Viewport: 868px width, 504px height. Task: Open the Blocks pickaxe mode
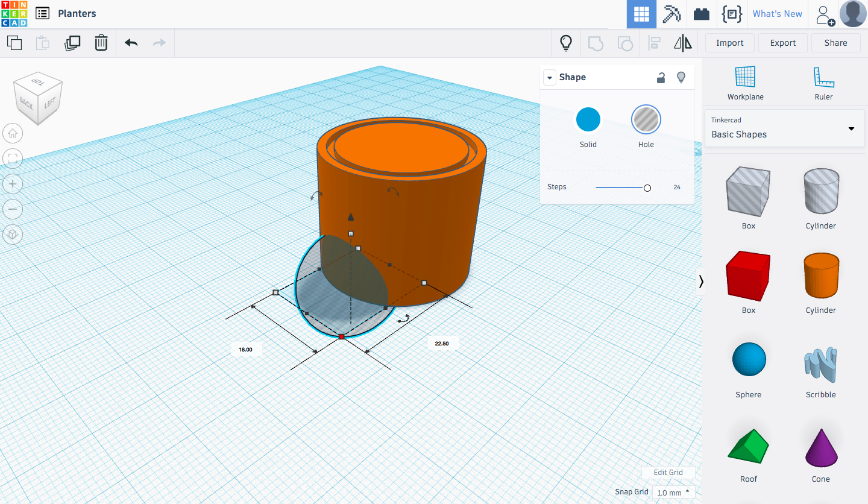coord(671,14)
